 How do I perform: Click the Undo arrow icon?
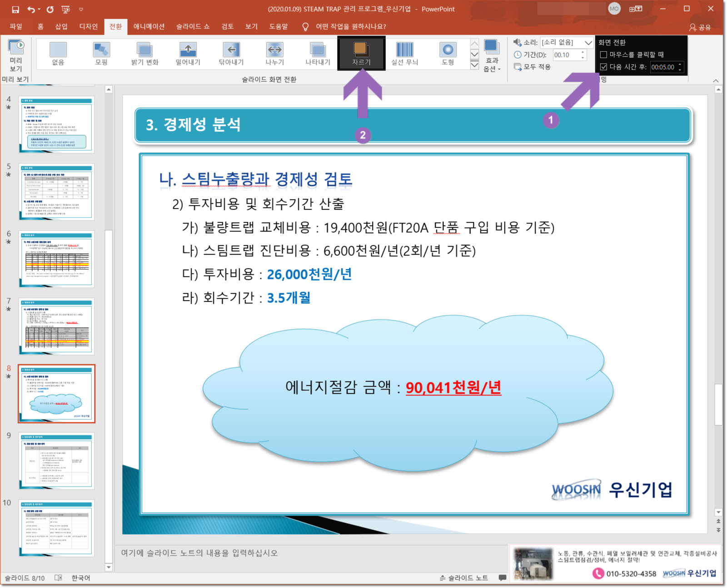coord(31,9)
